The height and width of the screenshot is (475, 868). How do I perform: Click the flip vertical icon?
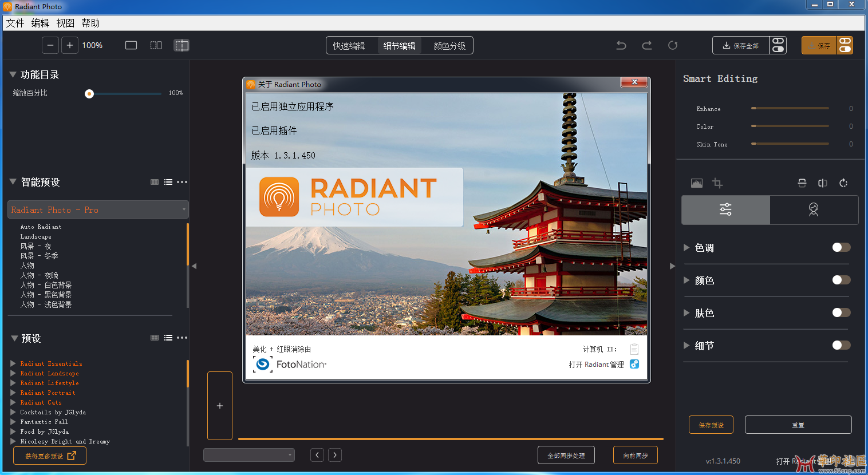(x=802, y=183)
